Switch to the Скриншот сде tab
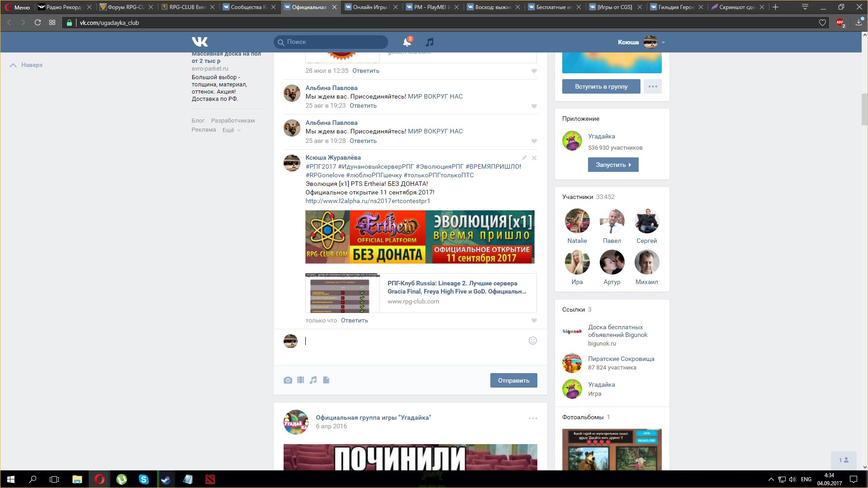The width and height of the screenshot is (868, 488). [738, 7]
